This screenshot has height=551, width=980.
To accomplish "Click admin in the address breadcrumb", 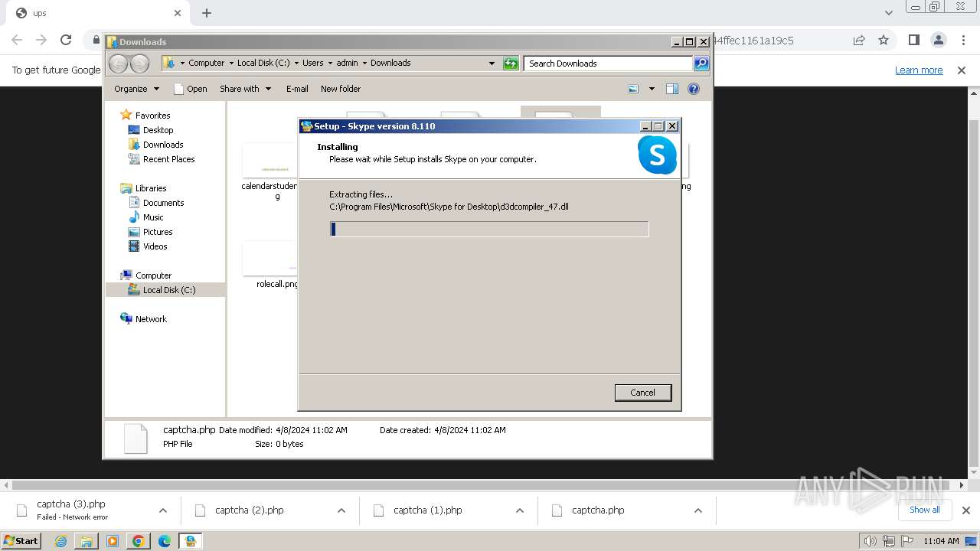I will (347, 63).
